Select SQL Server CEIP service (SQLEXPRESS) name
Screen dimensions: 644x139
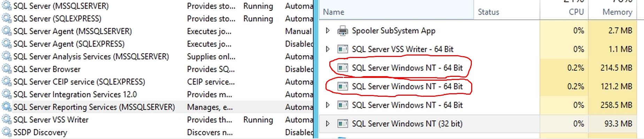(x=79, y=82)
